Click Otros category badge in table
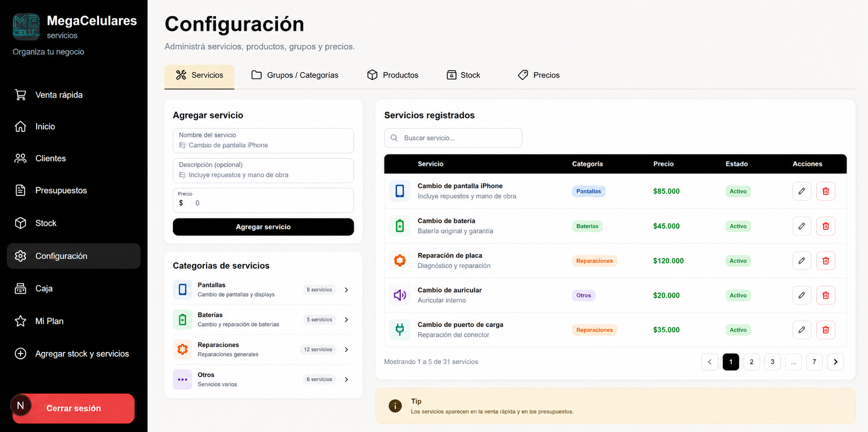This screenshot has width=868, height=432. (584, 295)
